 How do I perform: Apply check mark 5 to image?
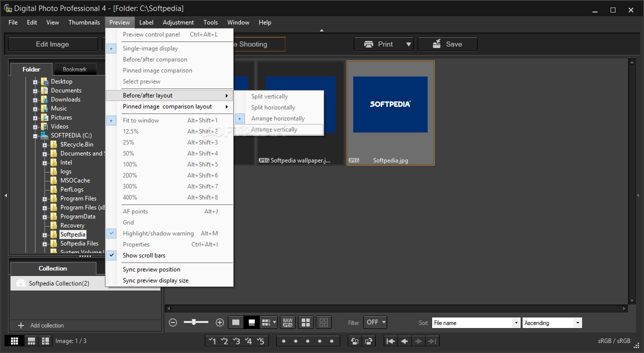260,341
